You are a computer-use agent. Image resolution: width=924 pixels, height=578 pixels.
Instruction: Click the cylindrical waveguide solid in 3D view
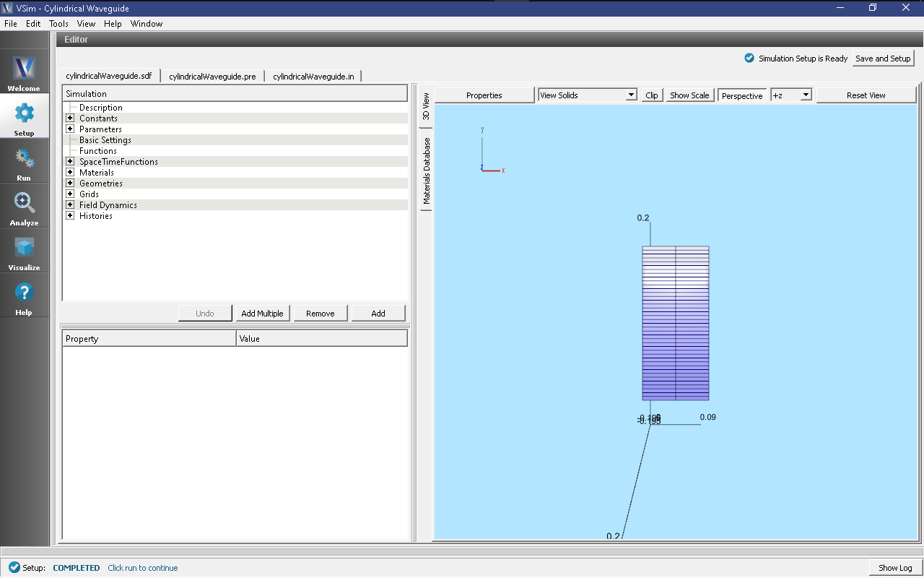coord(676,323)
